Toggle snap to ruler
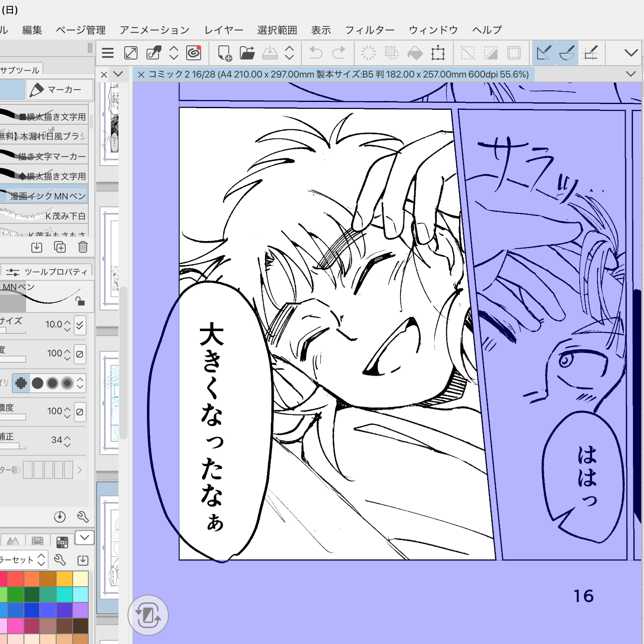 point(543,53)
